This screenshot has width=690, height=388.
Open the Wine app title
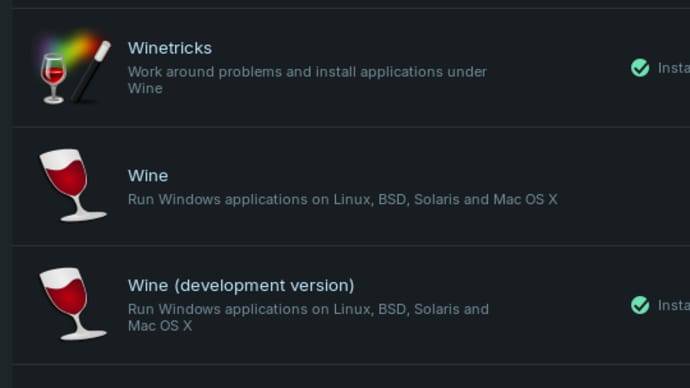(x=148, y=176)
